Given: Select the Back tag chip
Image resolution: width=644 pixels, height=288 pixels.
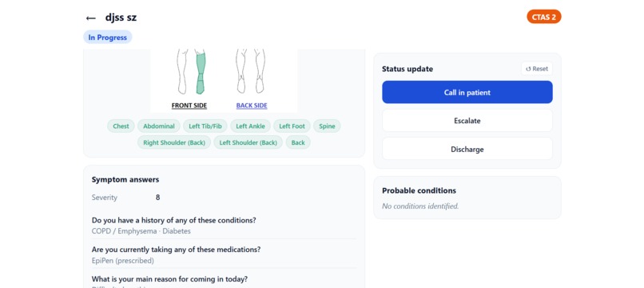Looking at the screenshot, I should [298, 142].
